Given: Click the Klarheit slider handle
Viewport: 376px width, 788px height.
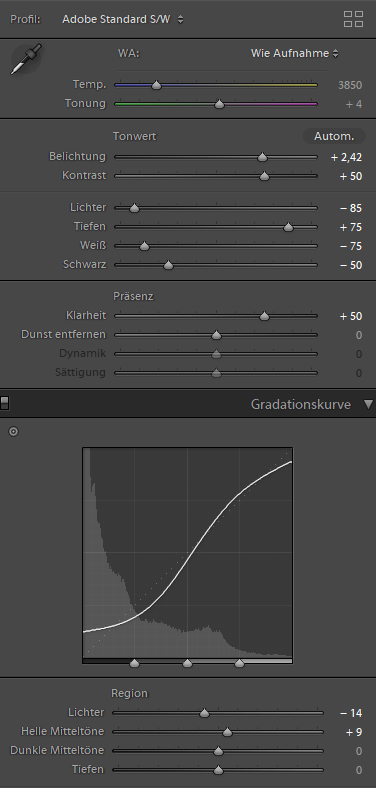Looking at the screenshot, I should pos(264,316).
